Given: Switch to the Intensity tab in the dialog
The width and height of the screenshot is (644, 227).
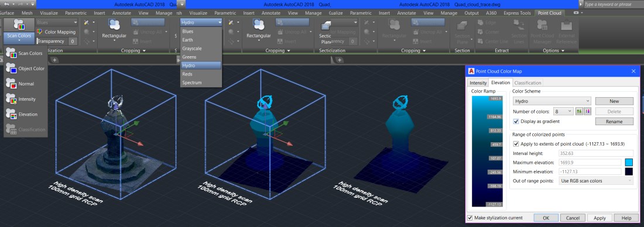Looking at the screenshot, I should tap(478, 83).
